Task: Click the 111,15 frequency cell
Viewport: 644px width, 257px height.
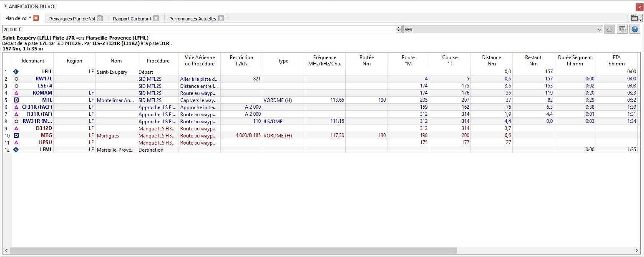Action: pos(325,121)
